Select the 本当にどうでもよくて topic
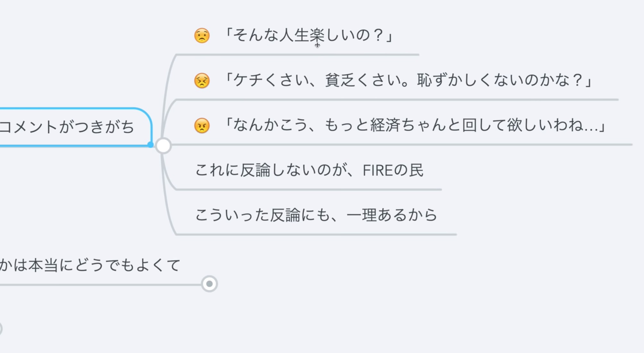644x353 pixels. tap(90, 266)
